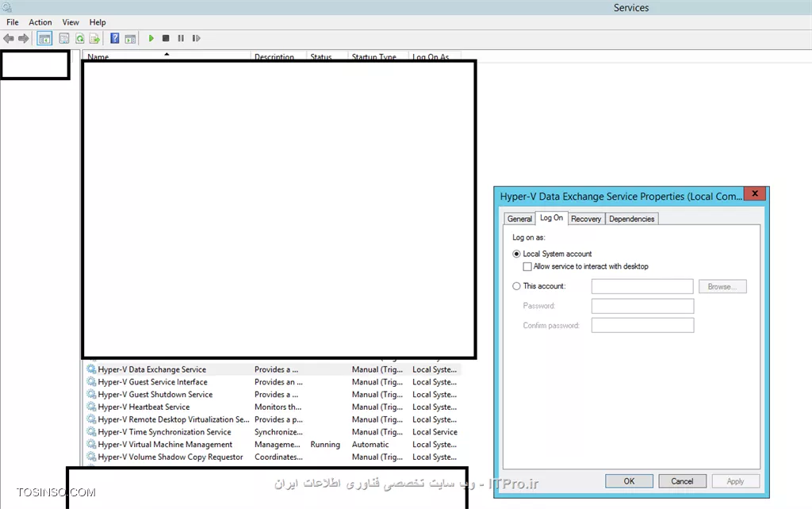Close the Hyper-V properties dialog
The height and width of the screenshot is (509, 812).
coord(755,193)
